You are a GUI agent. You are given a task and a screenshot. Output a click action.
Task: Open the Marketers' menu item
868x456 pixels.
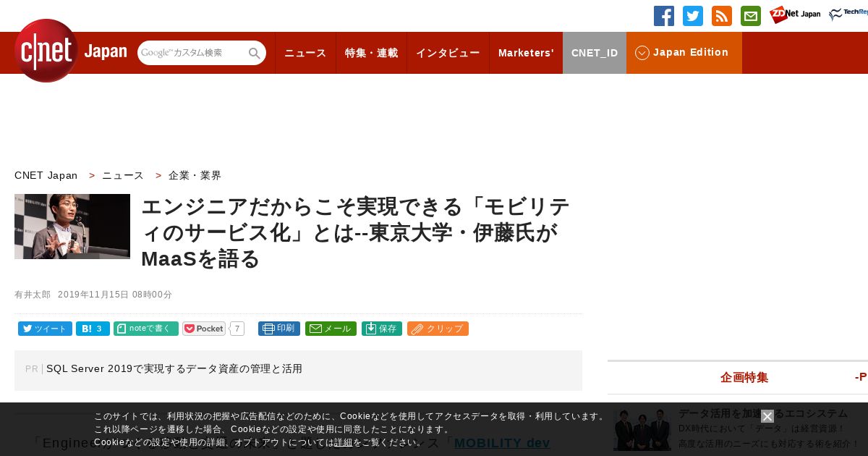(x=526, y=53)
